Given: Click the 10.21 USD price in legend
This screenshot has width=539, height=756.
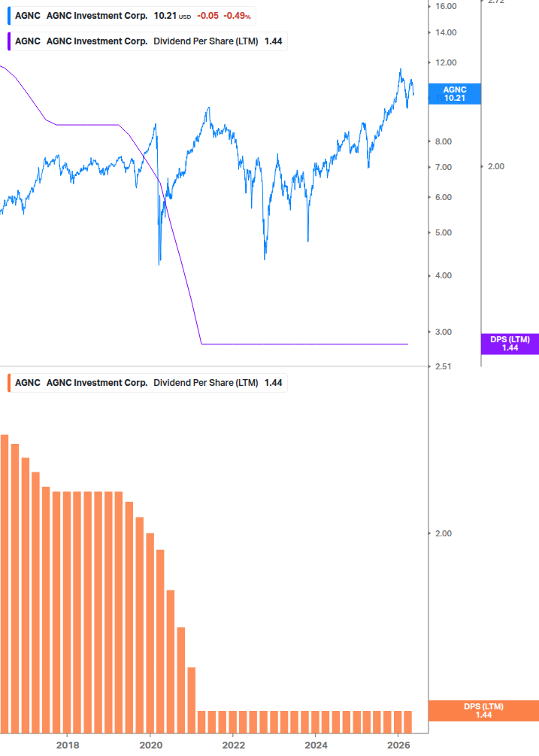Looking at the screenshot, I should click(x=172, y=16).
